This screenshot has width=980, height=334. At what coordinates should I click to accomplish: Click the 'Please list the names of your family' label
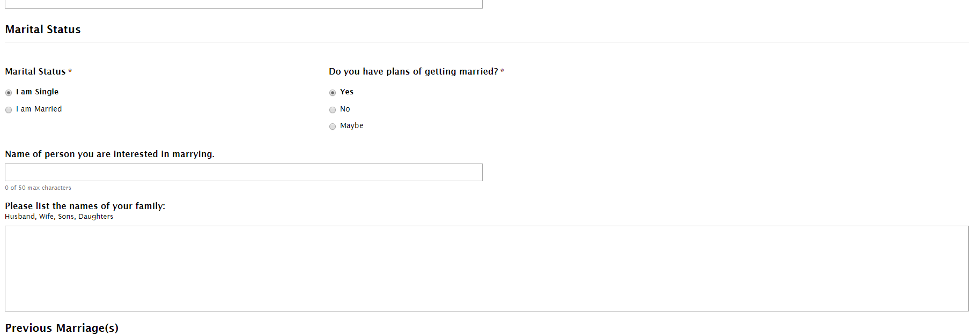[x=85, y=206]
